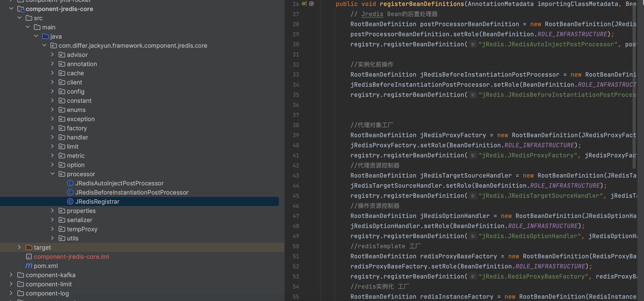
Task: Expand the annotation package
Action: (52, 64)
